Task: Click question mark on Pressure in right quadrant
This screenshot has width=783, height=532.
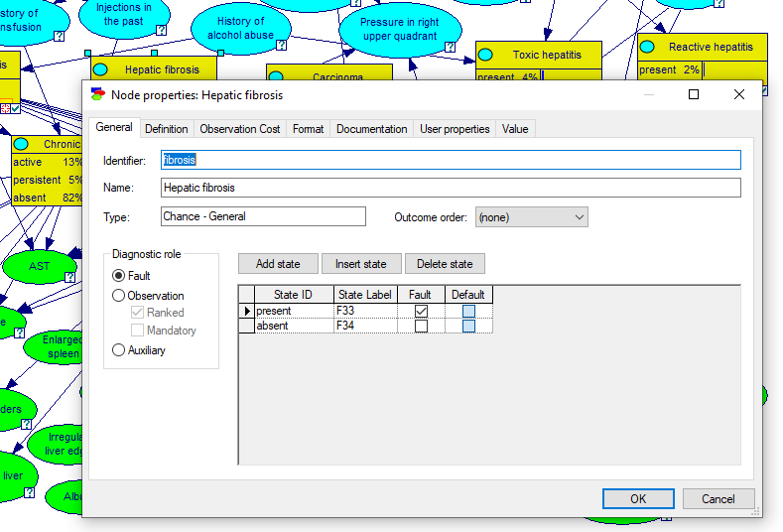Action: point(451,47)
